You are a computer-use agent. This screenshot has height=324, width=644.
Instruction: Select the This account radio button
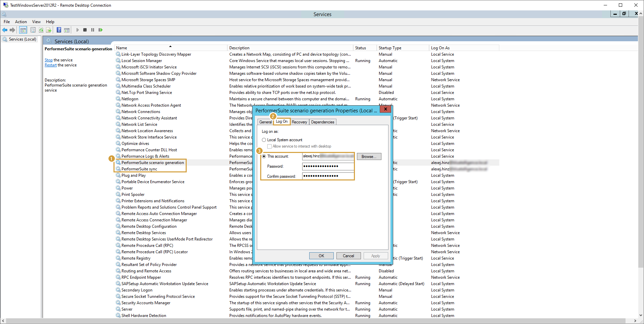coord(264,157)
